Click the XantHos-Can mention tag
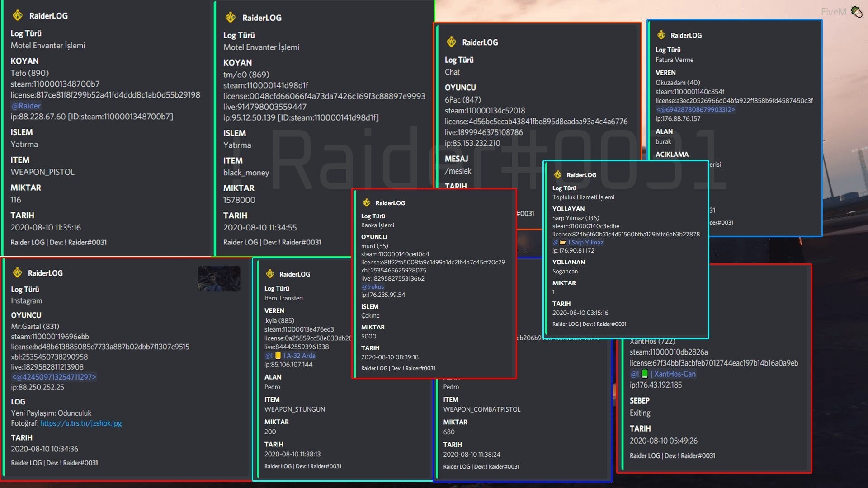Image resolution: width=868 pixels, height=488 pixels. pyautogui.click(x=663, y=374)
